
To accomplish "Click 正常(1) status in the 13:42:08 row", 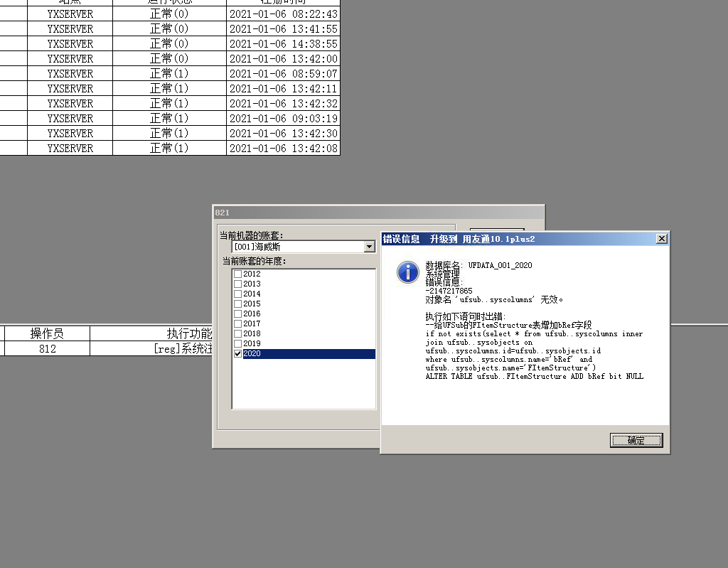I will (169, 148).
